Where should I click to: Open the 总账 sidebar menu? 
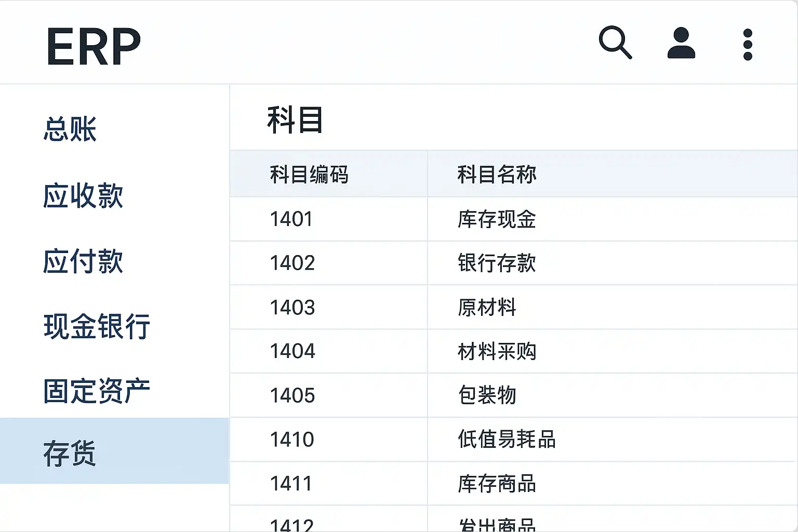70,129
